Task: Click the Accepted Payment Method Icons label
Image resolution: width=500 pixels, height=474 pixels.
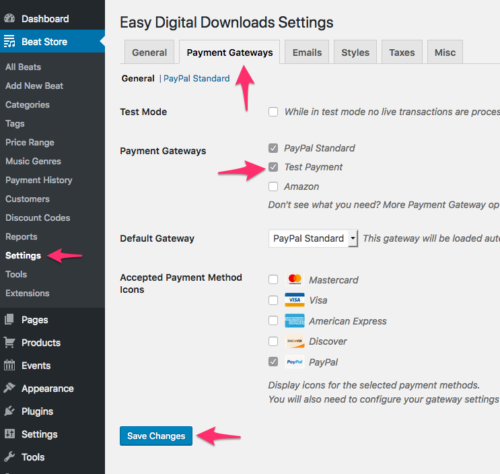Action: [181, 283]
